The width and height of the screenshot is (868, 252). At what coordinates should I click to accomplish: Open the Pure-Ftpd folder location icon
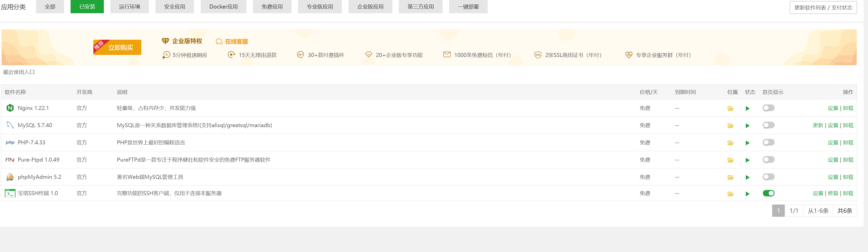click(x=730, y=160)
